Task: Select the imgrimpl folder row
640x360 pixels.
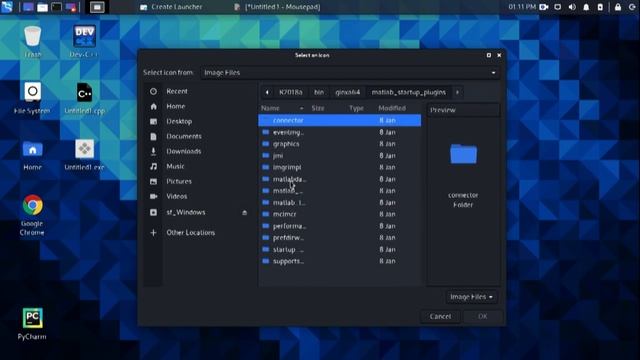Action: [340, 167]
